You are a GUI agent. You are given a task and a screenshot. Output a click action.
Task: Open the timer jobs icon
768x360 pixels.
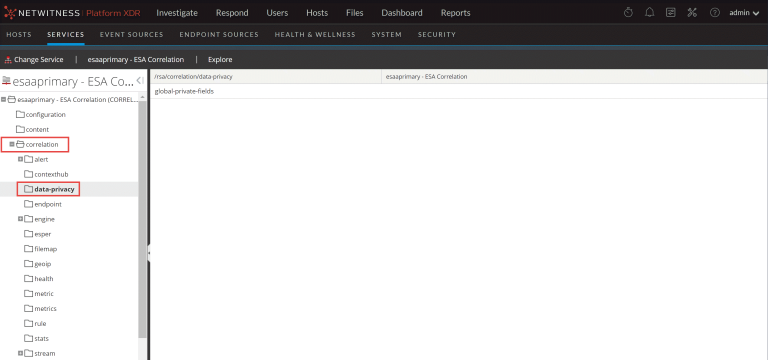[x=628, y=13]
